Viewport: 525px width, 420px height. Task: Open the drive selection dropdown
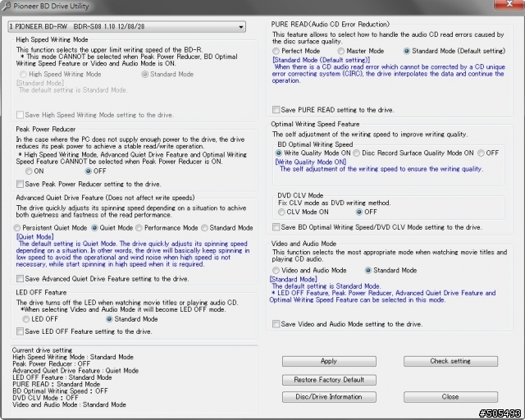pos(126,26)
